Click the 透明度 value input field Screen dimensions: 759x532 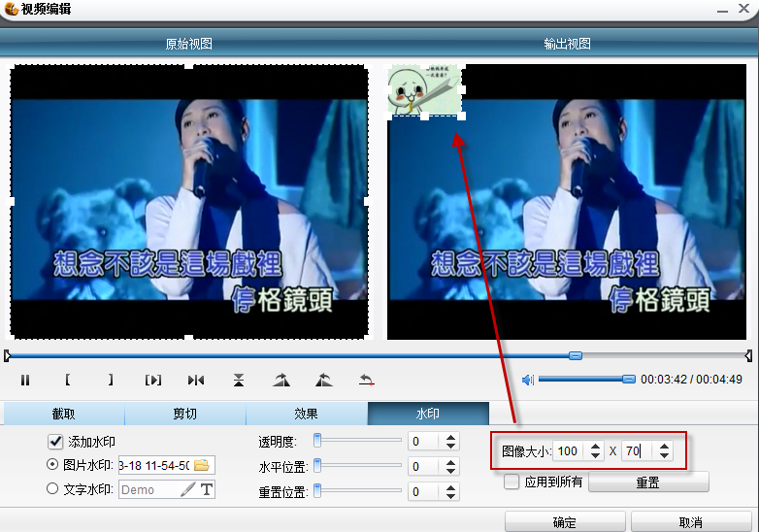click(x=425, y=442)
